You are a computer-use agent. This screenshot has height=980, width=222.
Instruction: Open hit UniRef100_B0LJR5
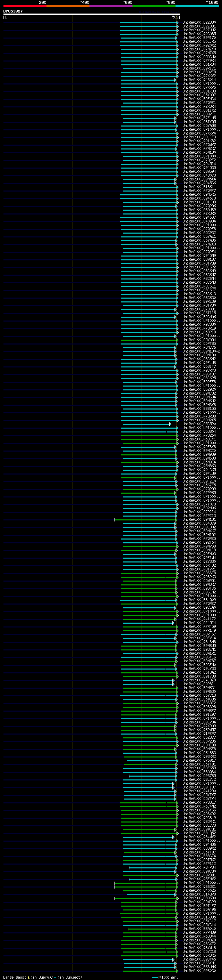point(199,41)
